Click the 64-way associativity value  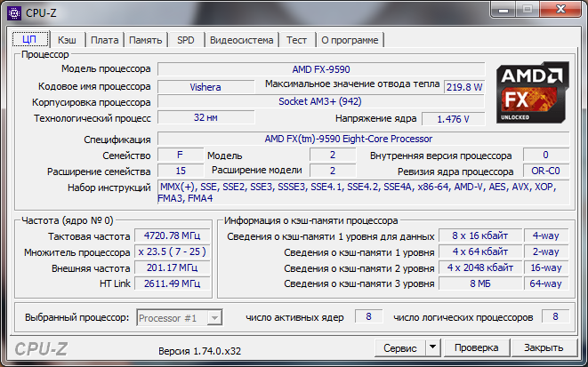point(546,283)
